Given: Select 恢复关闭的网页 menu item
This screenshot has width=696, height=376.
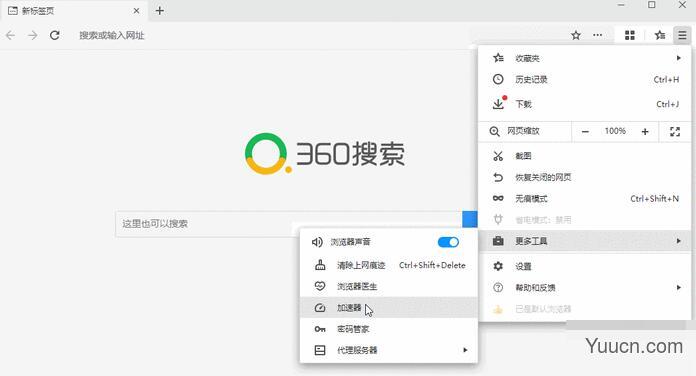Looking at the screenshot, I should tap(585, 177).
